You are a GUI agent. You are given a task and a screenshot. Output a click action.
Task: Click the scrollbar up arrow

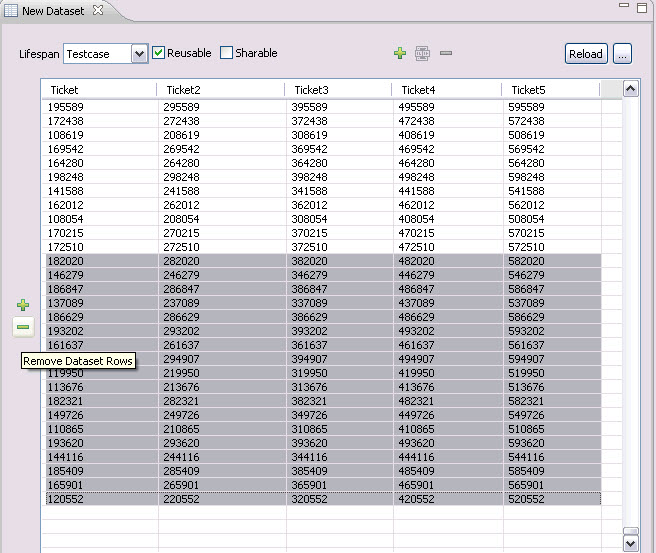(630, 89)
